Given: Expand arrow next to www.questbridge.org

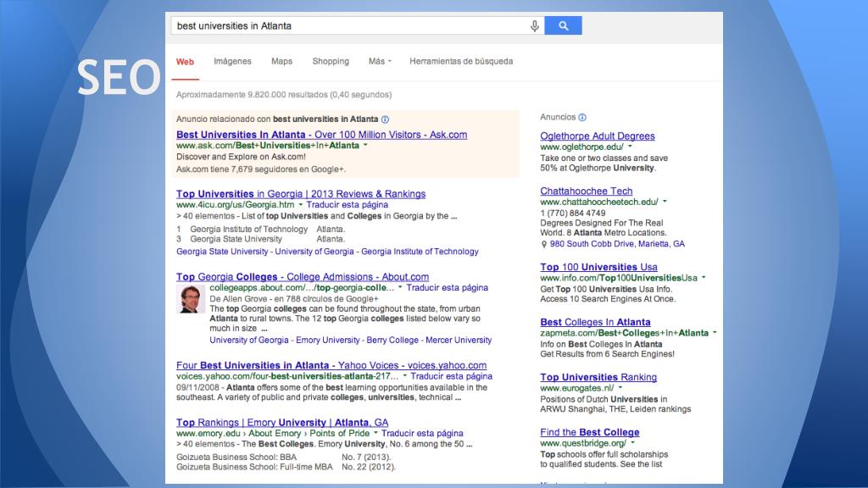Looking at the screenshot, I should [632, 443].
